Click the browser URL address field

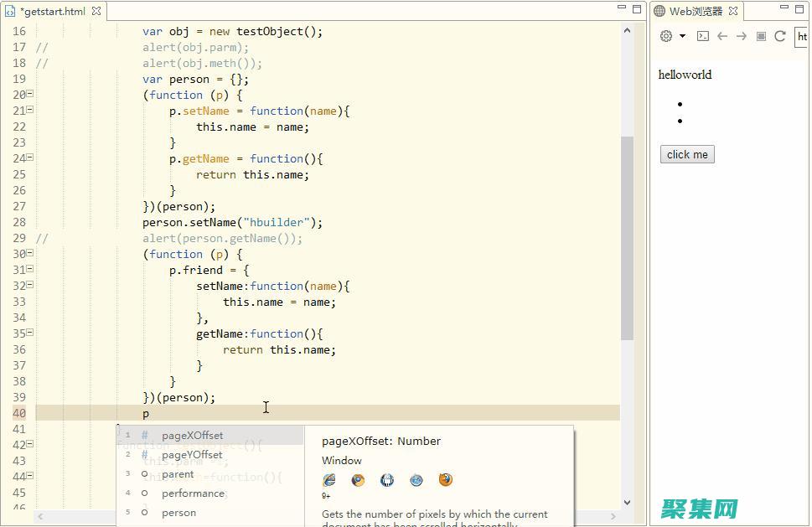[x=802, y=36]
